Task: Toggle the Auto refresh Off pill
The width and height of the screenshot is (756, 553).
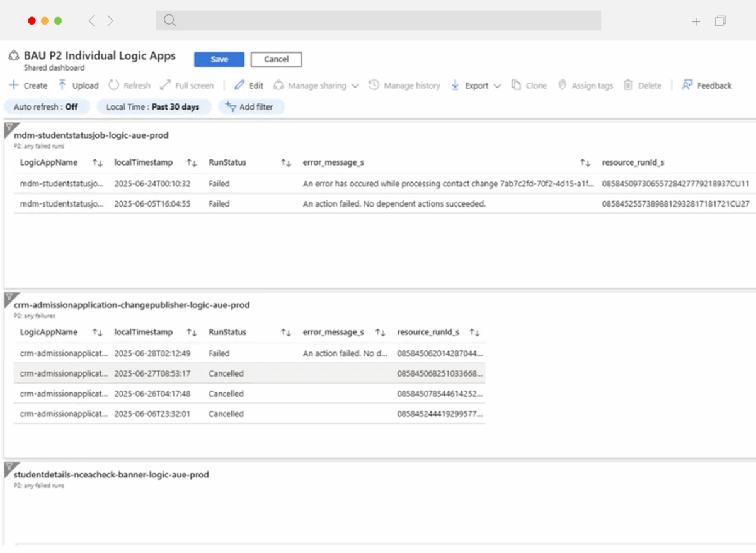Action: point(47,107)
